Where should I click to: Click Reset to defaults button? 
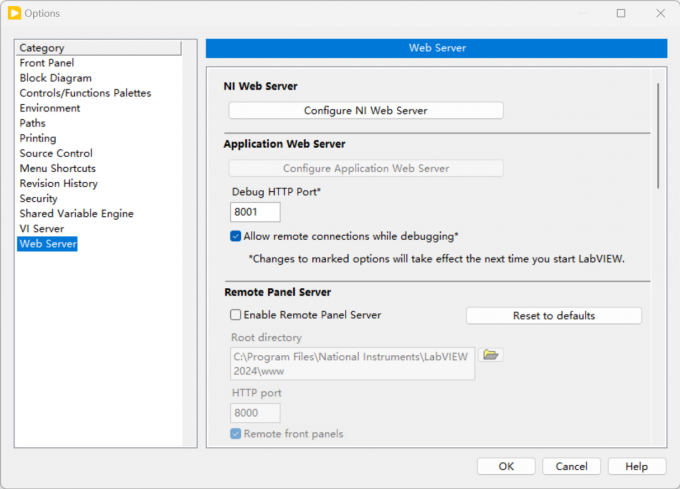[x=554, y=316]
